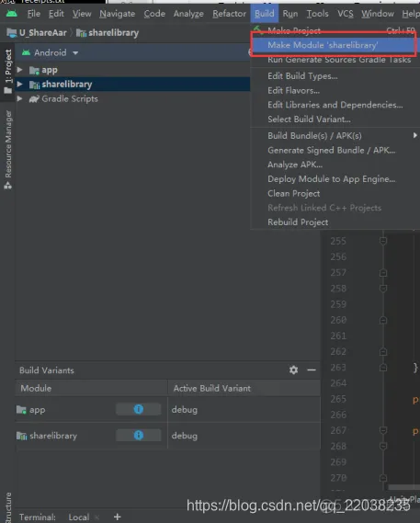Toggle code fold marker at line 258
The width and height of the screenshot is (420, 523).
click(x=383, y=289)
